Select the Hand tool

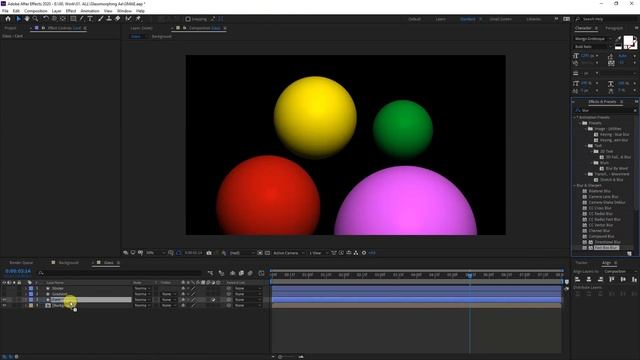click(27, 19)
